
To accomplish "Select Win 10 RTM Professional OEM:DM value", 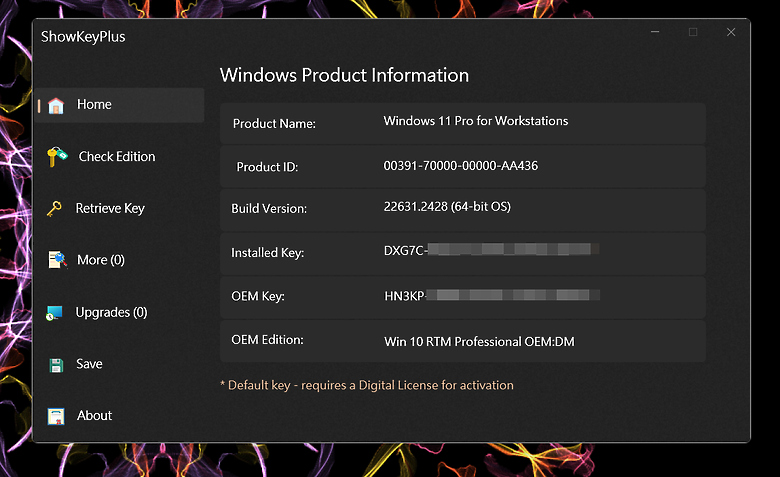I will (479, 342).
